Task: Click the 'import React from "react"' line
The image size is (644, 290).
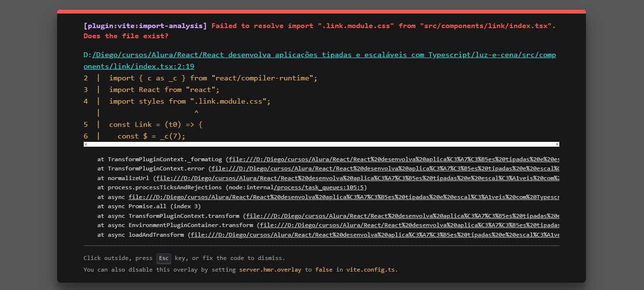Action: click(165, 90)
